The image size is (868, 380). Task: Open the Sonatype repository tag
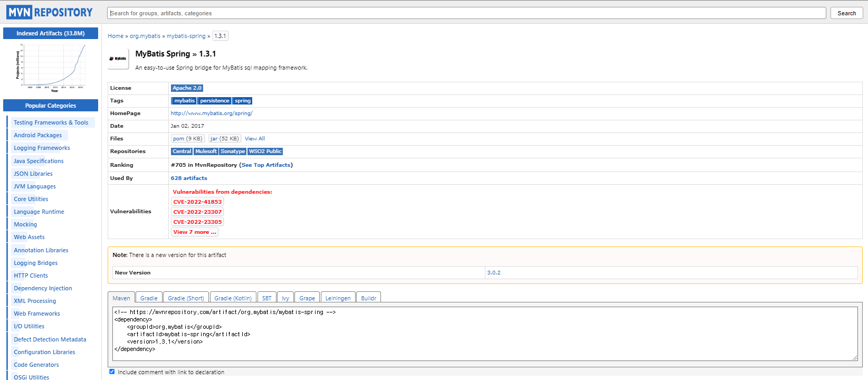tap(233, 151)
